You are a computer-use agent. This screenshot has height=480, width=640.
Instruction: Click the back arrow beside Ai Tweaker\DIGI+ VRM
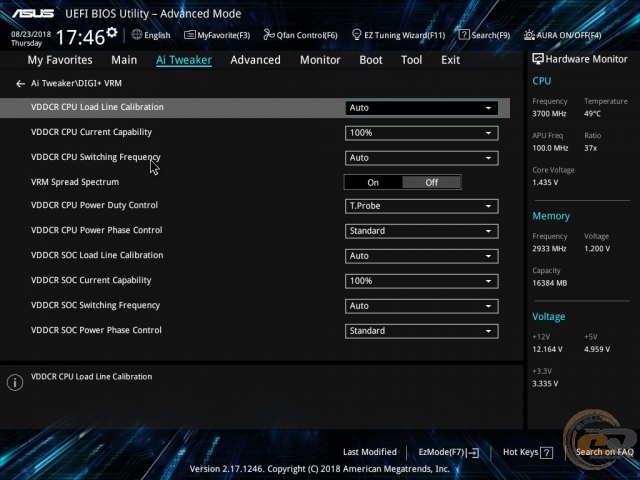point(20,84)
